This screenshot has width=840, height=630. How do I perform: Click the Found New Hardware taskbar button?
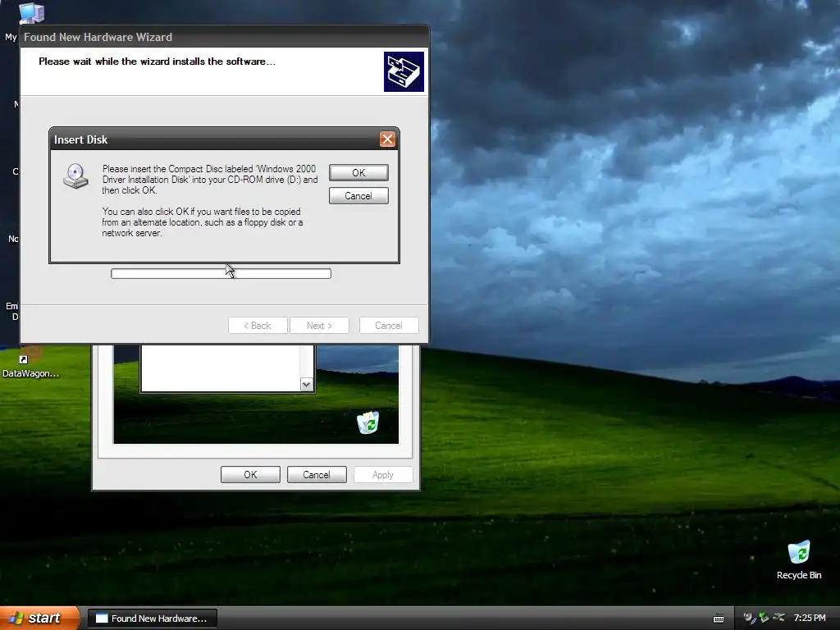152,619
